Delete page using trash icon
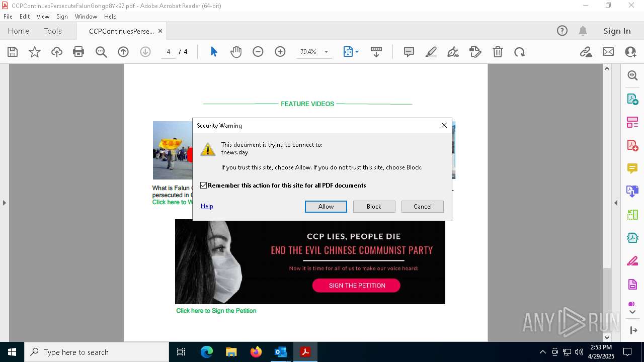 [498, 52]
